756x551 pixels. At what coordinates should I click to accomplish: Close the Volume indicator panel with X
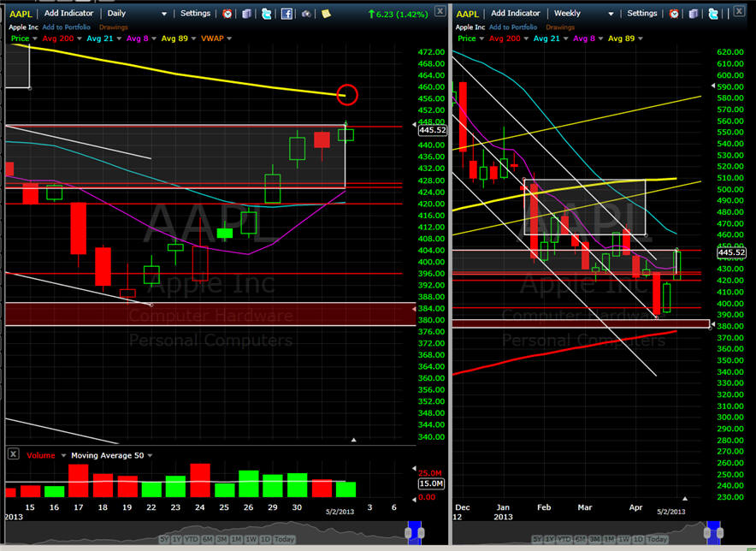point(13,454)
